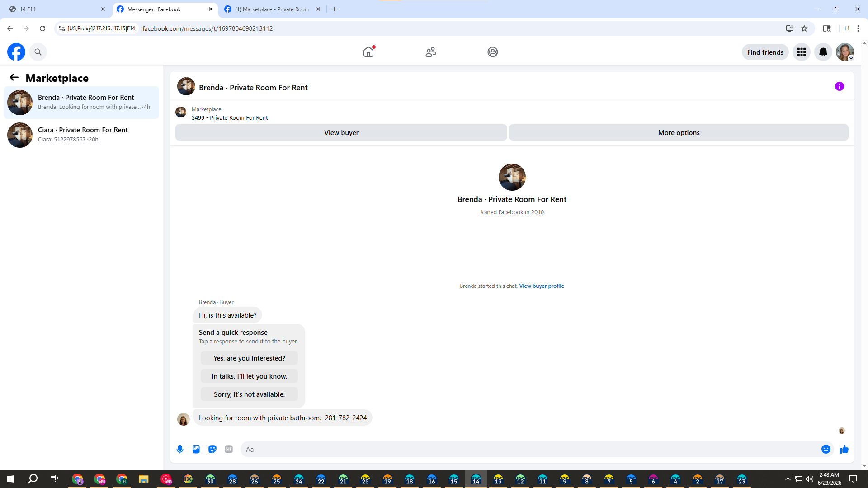Click the Find friends button

765,52
